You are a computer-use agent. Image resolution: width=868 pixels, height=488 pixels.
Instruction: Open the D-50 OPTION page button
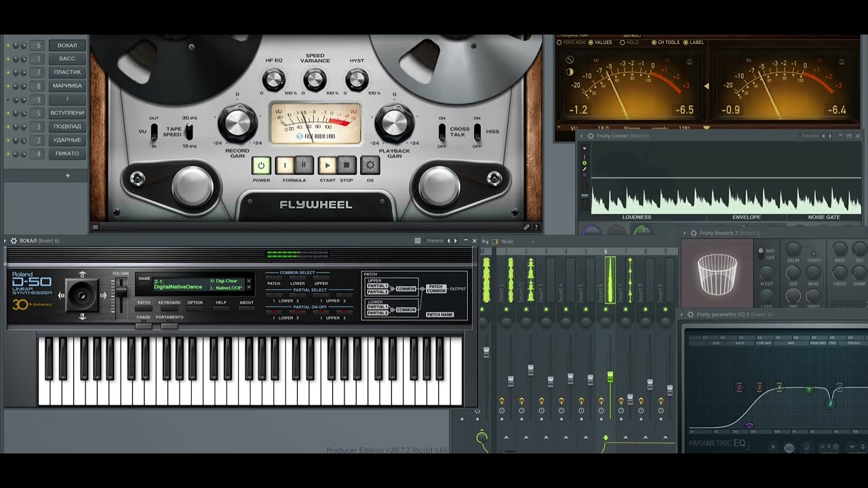pyautogui.click(x=195, y=308)
